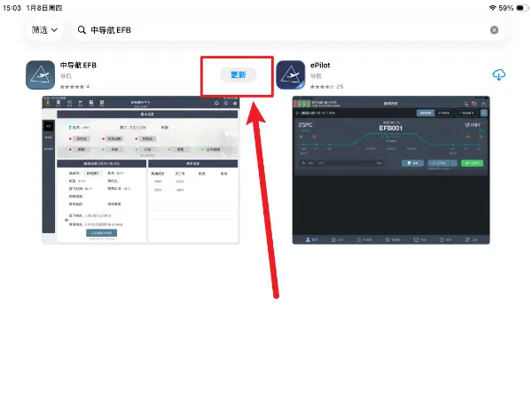Tap the ePilot star rating showing 25
The image size is (532, 399).
[x=326, y=87]
